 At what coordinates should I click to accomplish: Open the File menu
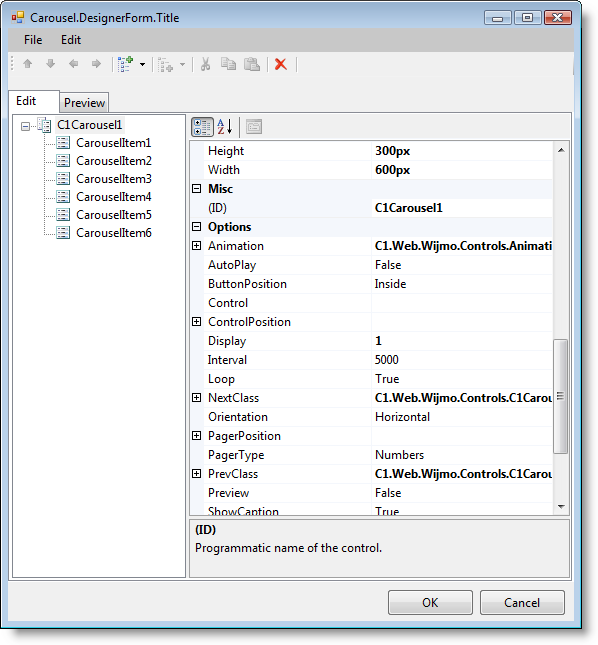(33, 40)
